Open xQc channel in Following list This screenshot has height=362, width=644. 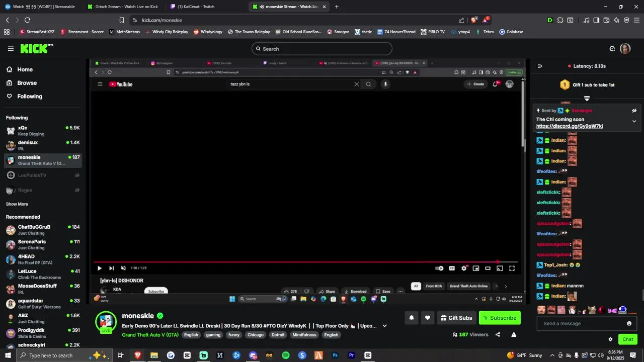click(x=42, y=131)
